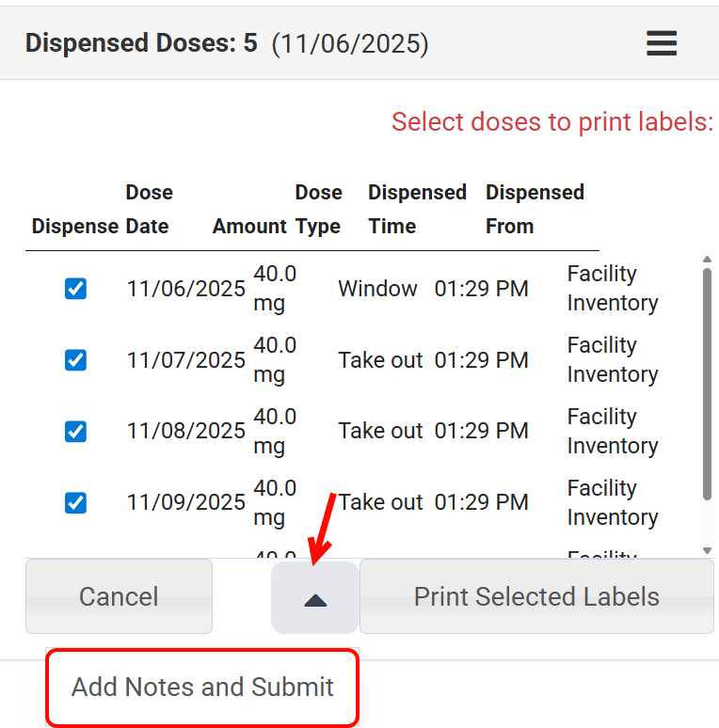The width and height of the screenshot is (719, 728).
Task: Click the dose list scroll-down arrow
Action: tap(707, 550)
